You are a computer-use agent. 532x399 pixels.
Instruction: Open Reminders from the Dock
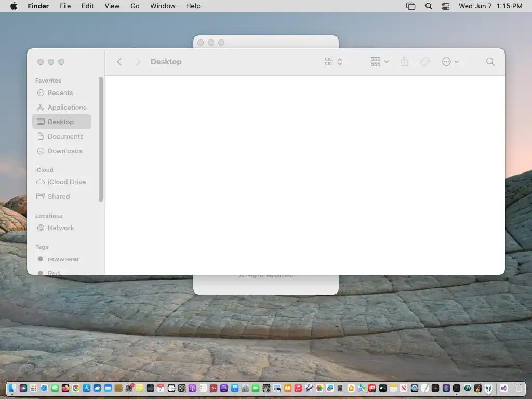click(203, 388)
